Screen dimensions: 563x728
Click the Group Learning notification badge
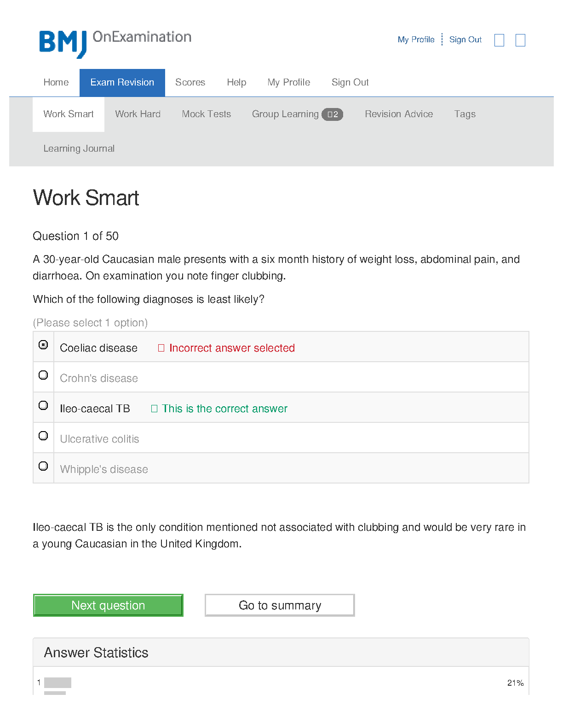click(x=332, y=114)
